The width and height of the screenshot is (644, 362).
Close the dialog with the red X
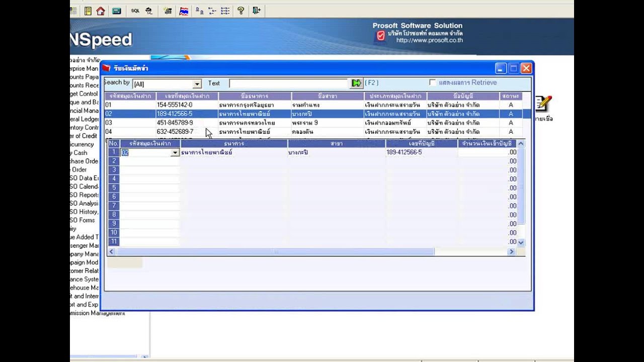pyautogui.click(x=526, y=68)
